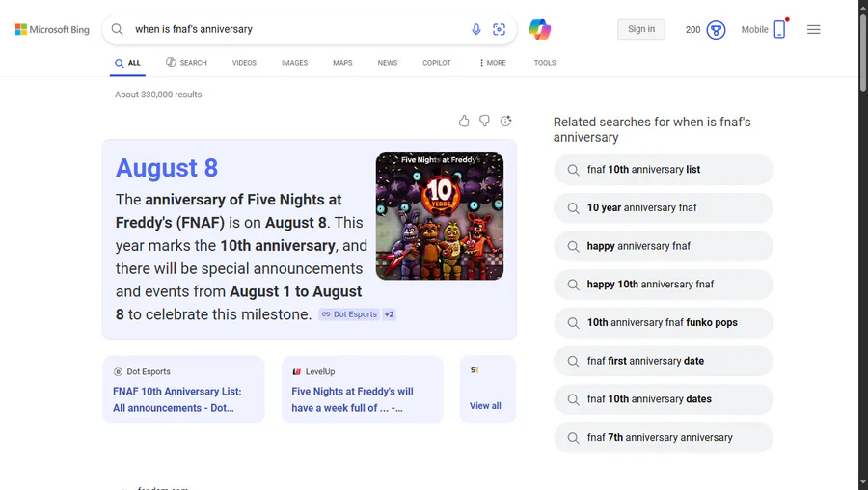Open the MAPS tab
The image size is (868, 490).
tap(342, 63)
